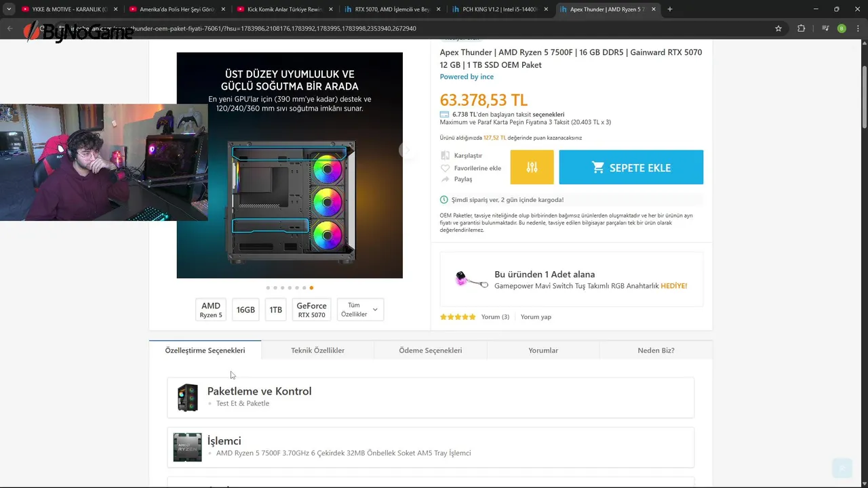Click the 16GB spec chip
This screenshot has height=488, width=868.
tap(245, 310)
